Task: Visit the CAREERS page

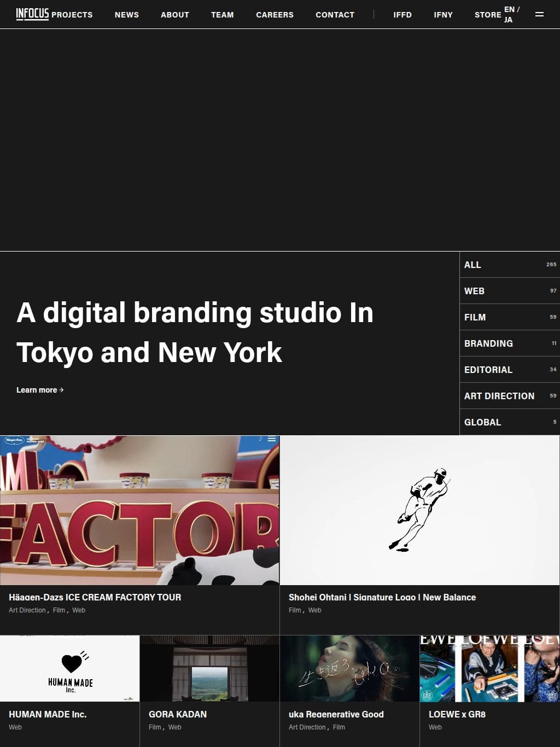Action: point(275,15)
